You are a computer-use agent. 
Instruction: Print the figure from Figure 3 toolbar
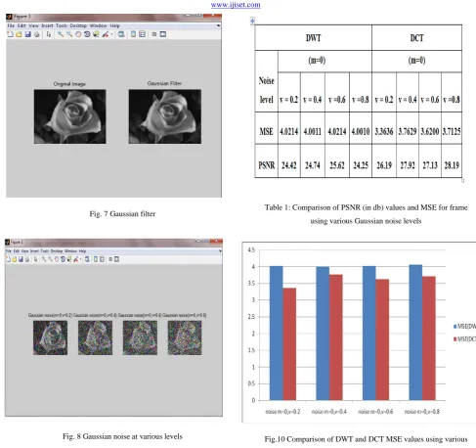point(37,34)
